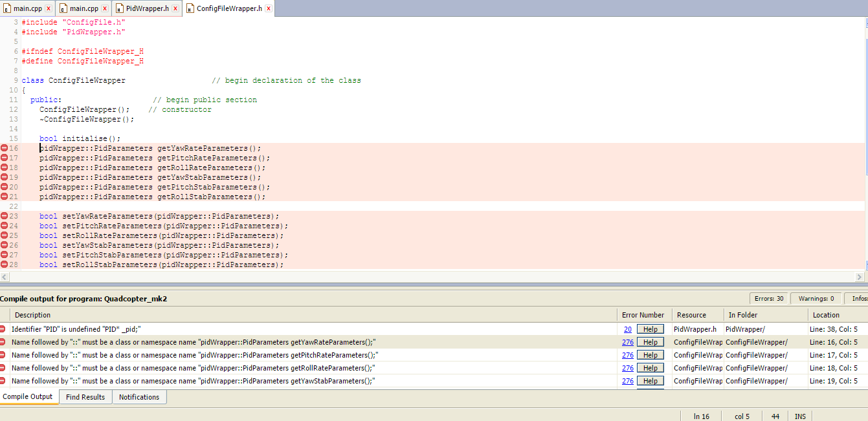Toggle the Warnings: 0 filter
Screen dimensions: 868x421
(815, 299)
